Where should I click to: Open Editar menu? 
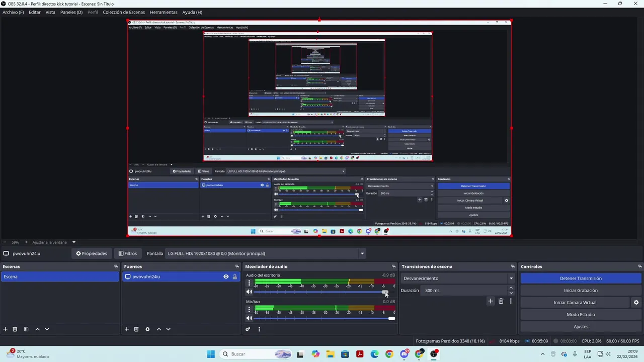coord(35,12)
